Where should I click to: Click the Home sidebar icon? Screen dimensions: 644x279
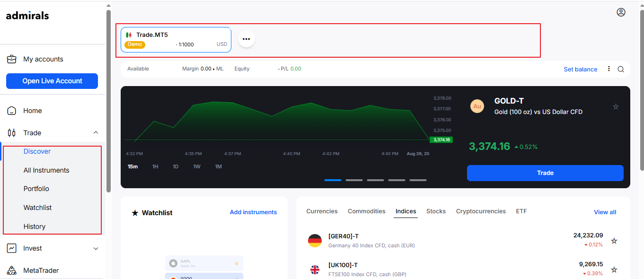coord(12,111)
